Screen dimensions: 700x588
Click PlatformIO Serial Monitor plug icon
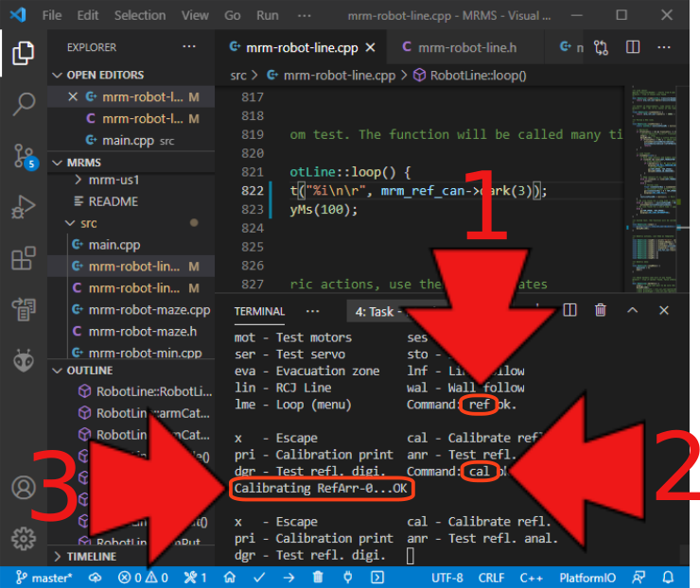pyautogui.click(x=347, y=577)
